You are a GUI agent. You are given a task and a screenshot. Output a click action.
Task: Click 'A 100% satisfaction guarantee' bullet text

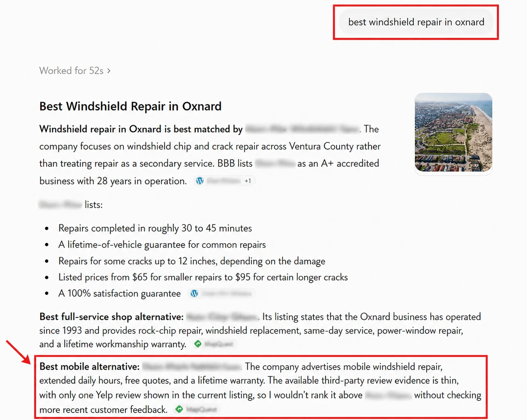(x=119, y=294)
